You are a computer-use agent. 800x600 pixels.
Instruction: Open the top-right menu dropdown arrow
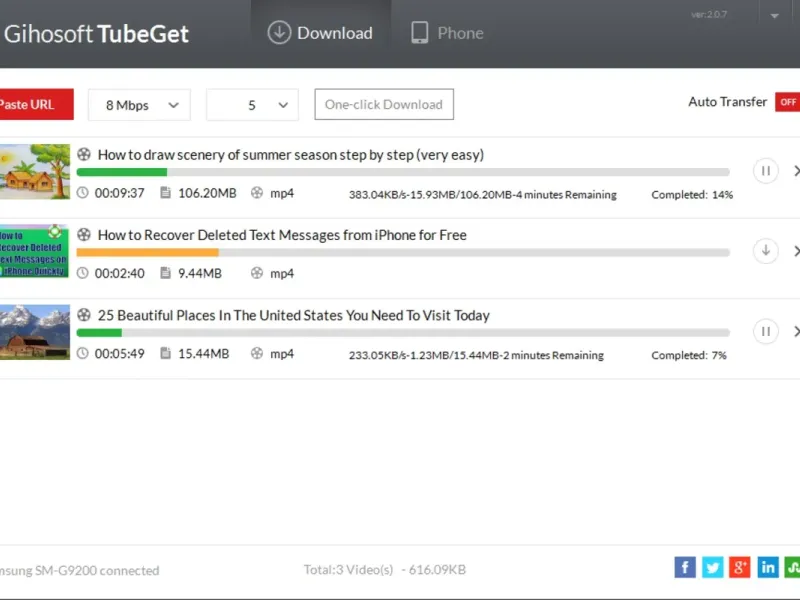point(773,17)
